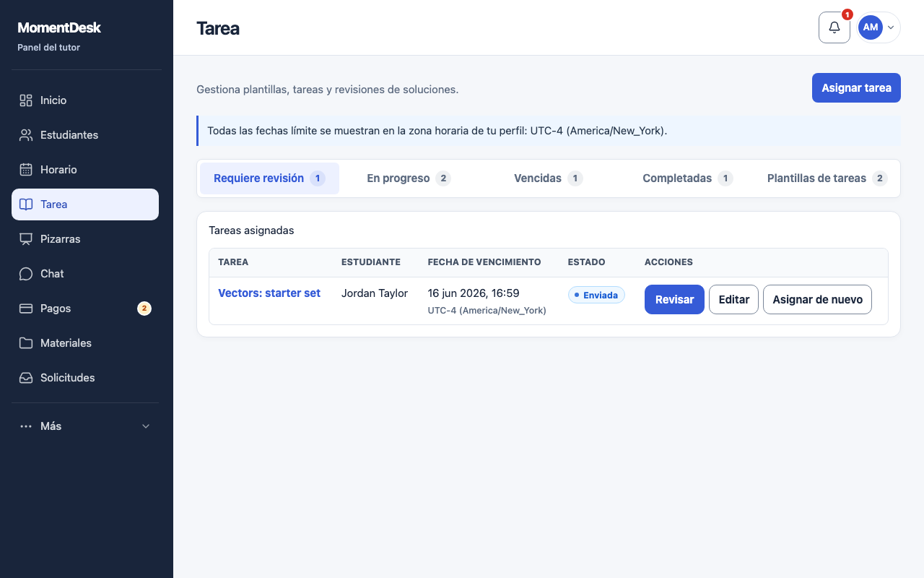Open the profile menu chevron
924x578 pixels.
(x=891, y=27)
